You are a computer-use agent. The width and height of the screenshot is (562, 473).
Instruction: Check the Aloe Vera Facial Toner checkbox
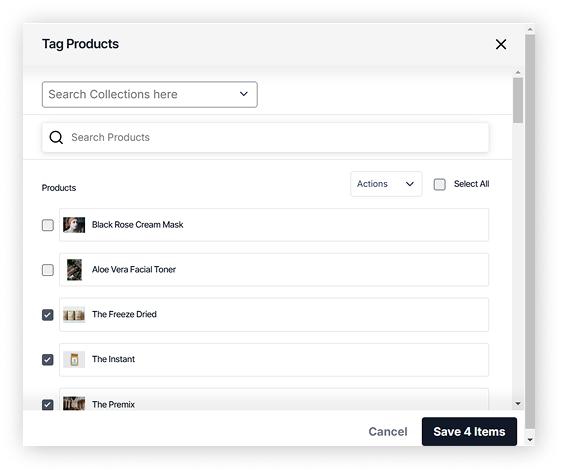tap(48, 270)
